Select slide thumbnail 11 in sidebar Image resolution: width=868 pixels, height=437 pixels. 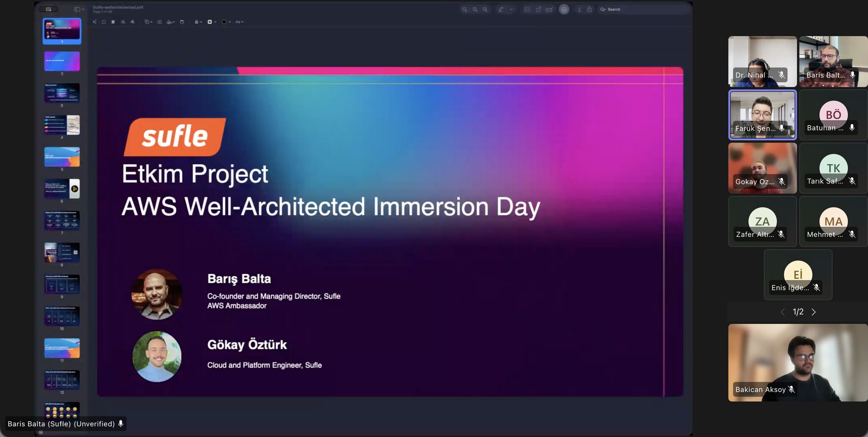click(62, 348)
